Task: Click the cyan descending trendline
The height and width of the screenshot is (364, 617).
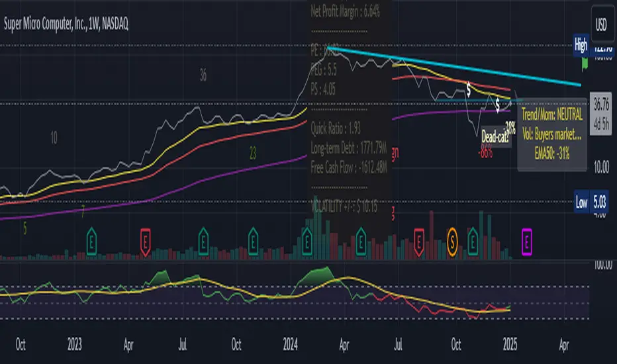Action: click(x=454, y=66)
